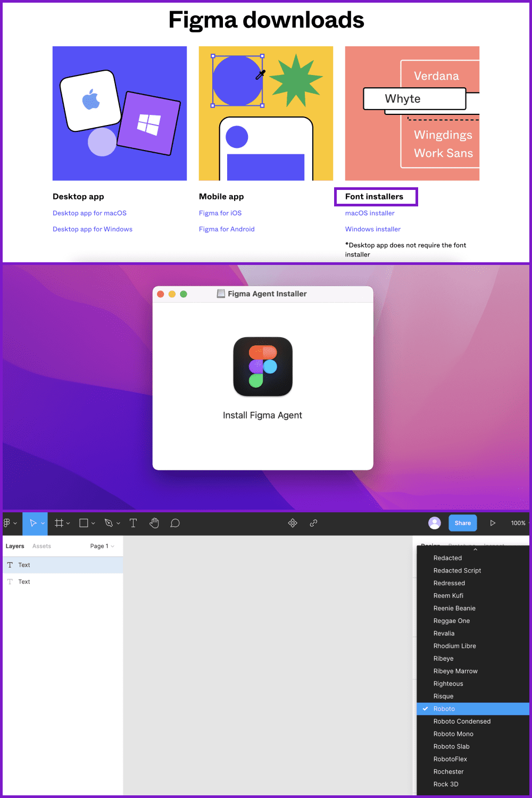Select the checked Roboto font
The width and height of the screenshot is (532, 798).
click(x=473, y=709)
